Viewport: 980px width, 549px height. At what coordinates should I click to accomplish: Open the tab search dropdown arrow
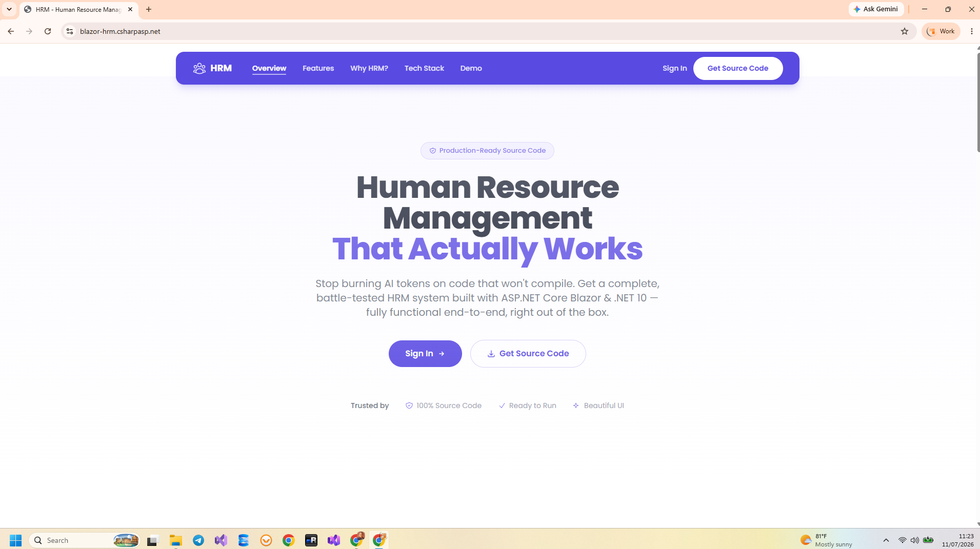9,9
